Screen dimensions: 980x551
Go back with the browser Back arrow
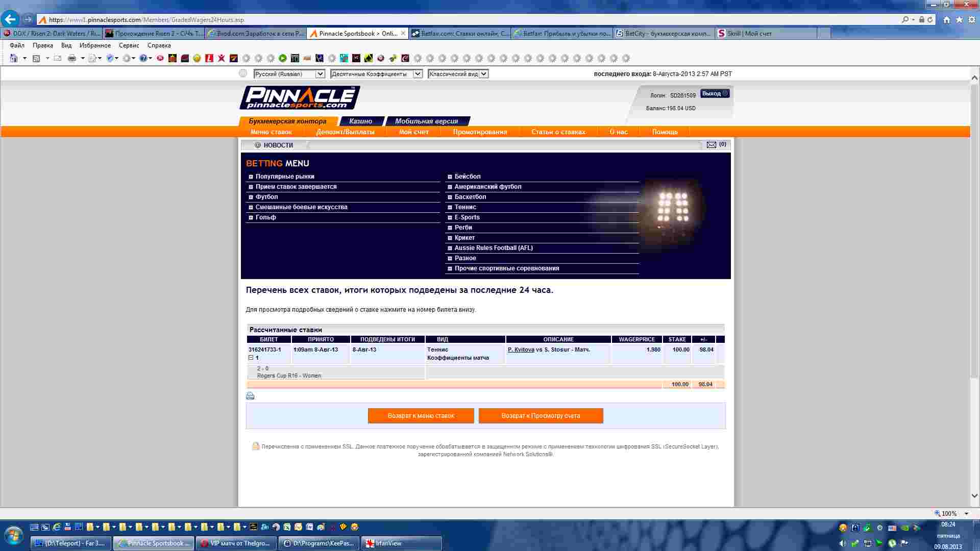point(10,19)
